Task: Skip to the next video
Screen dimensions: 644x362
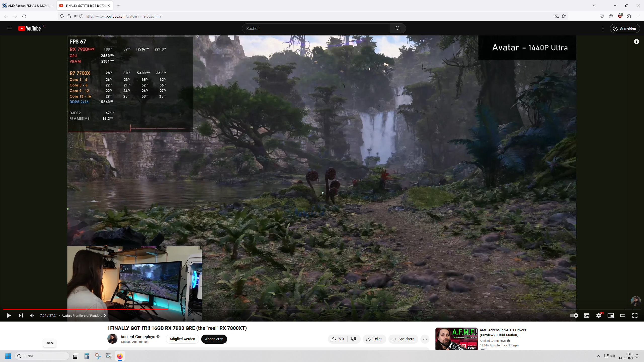Action: [21, 315]
